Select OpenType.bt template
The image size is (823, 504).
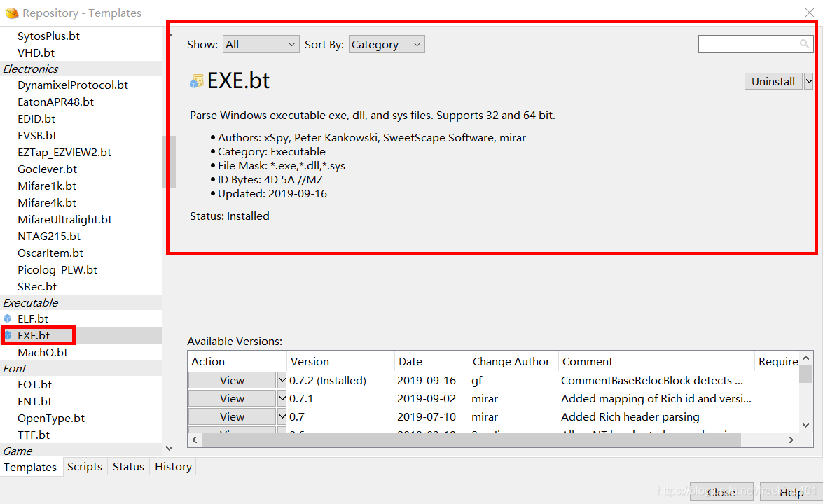pos(51,418)
